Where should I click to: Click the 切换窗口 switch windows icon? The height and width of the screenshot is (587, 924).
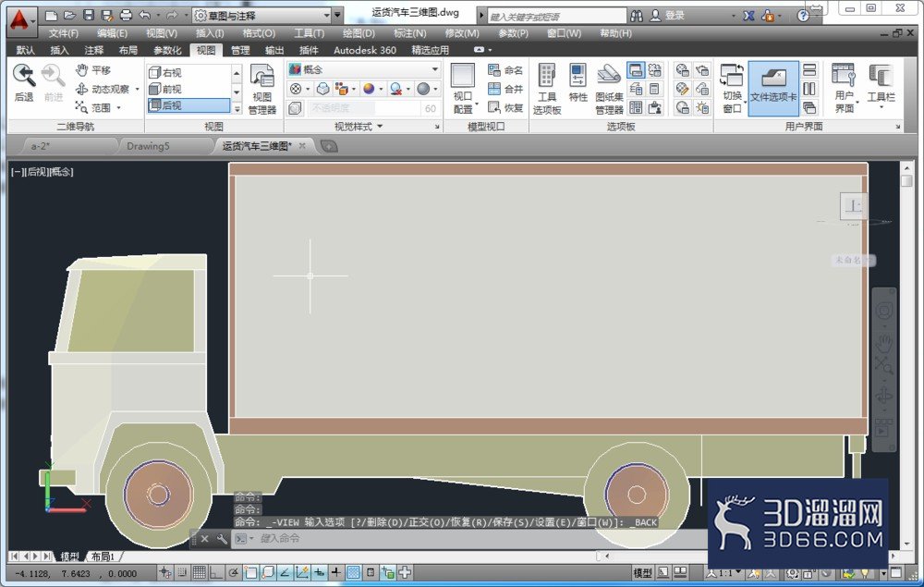732,89
